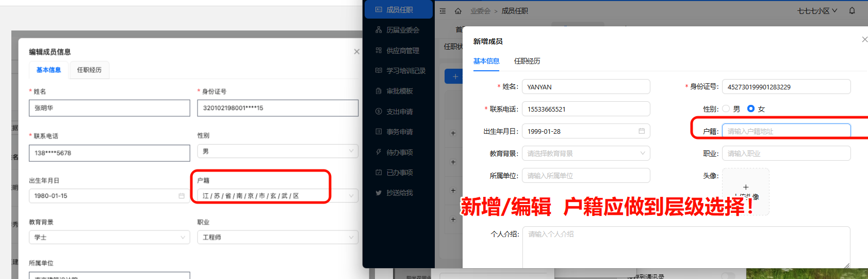Open 职业 dropdown showing 工程师
868x279 pixels.
277,237
